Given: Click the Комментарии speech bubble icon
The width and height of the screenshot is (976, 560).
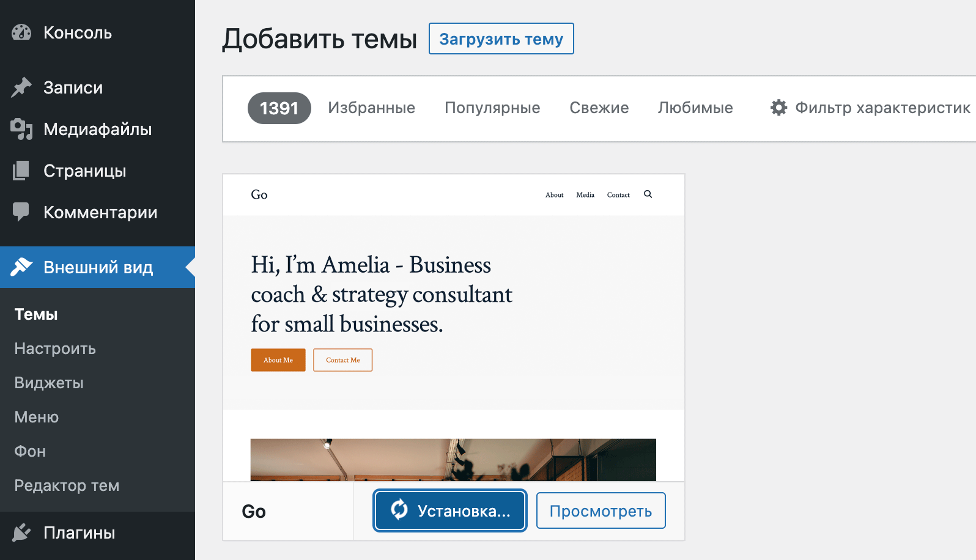Looking at the screenshot, I should pos(21,212).
